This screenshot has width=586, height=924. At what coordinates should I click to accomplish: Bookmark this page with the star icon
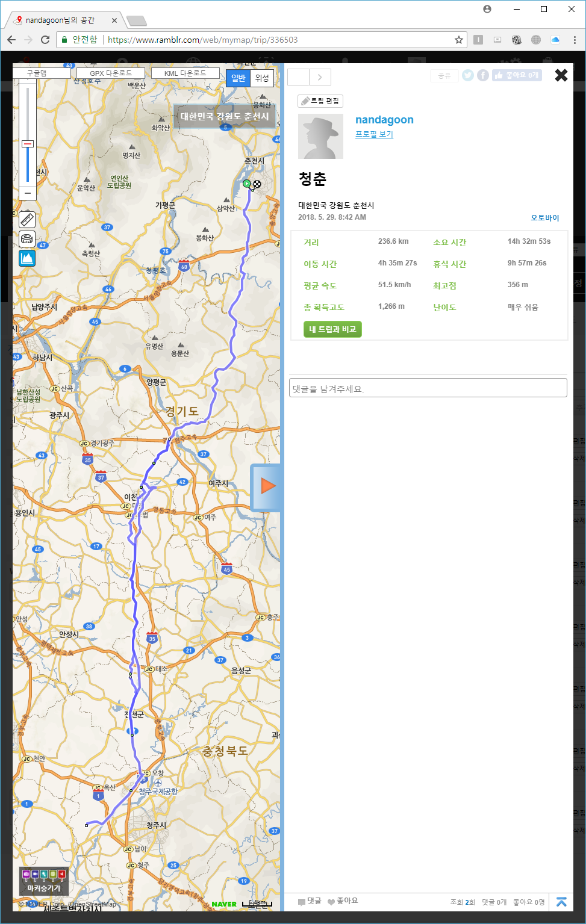pyautogui.click(x=459, y=40)
